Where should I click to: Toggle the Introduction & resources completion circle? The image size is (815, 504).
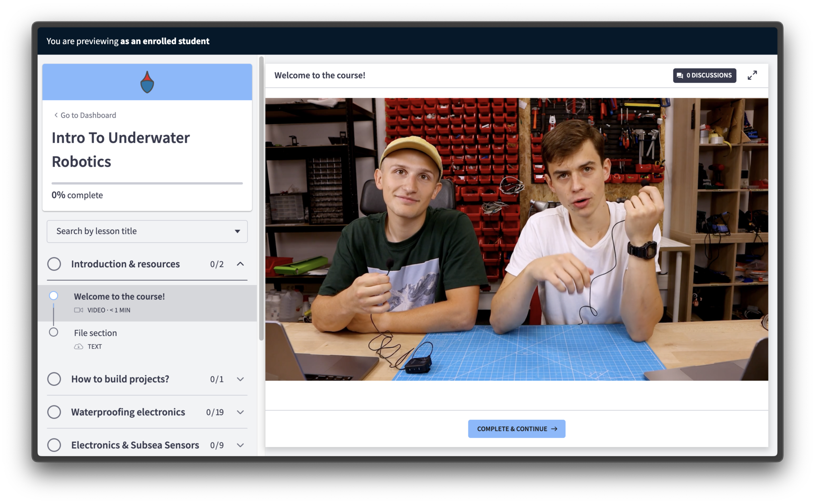[54, 264]
